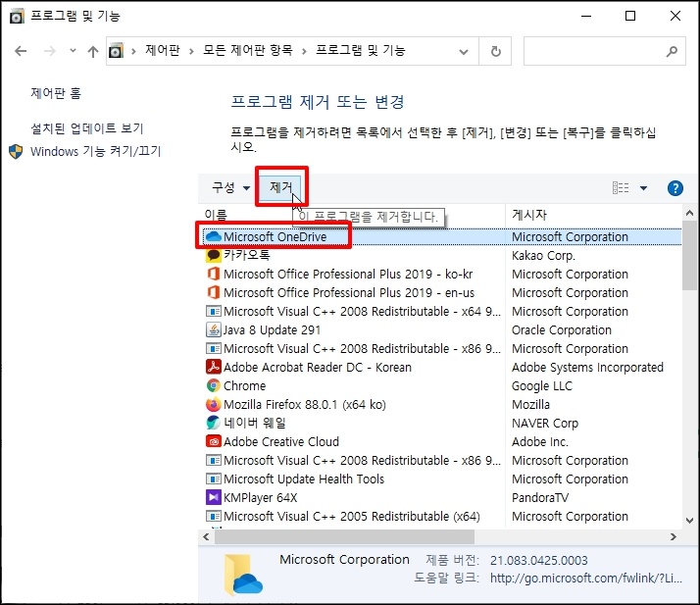
Task: Click the OneDrive thumbnail in details pane
Action: pyautogui.click(x=243, y=575)
